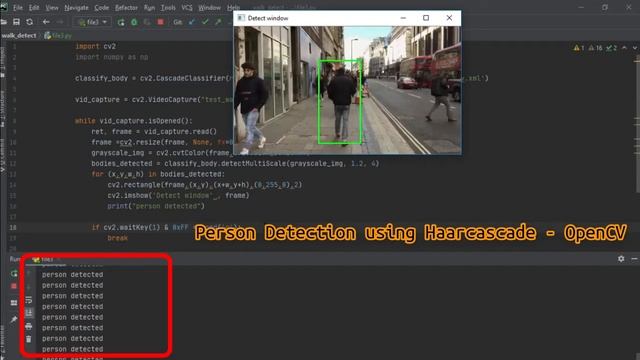The image size is (640, 360).
Task: Go to previous highlighted error arrow
Action: 624,48
